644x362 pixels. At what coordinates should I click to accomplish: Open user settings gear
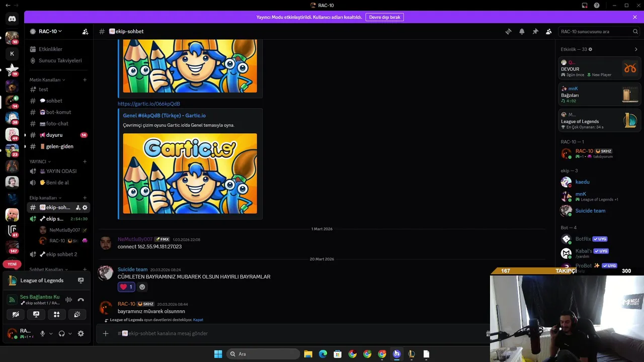[x=80, y=333]
